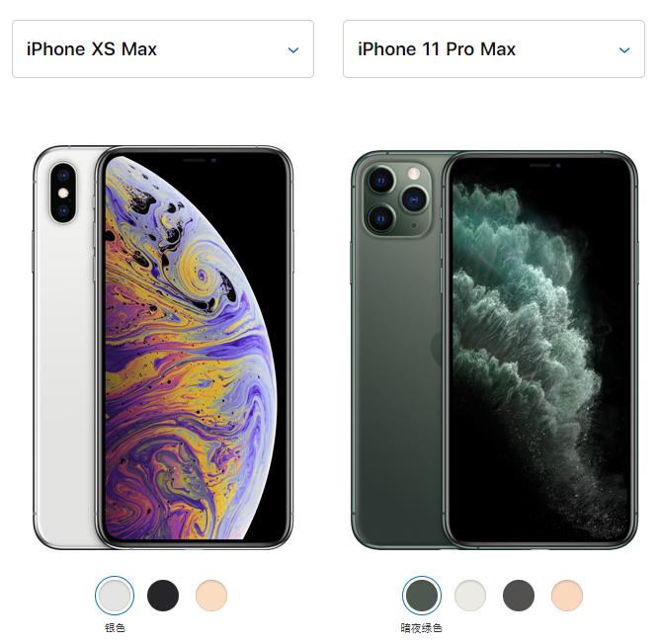Select the midnight green swatch for 11 Pro Max

[x=422, y=596]
